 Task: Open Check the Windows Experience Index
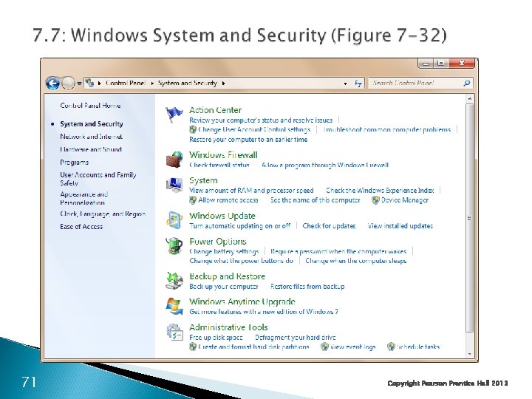click(x=380, y=191)
